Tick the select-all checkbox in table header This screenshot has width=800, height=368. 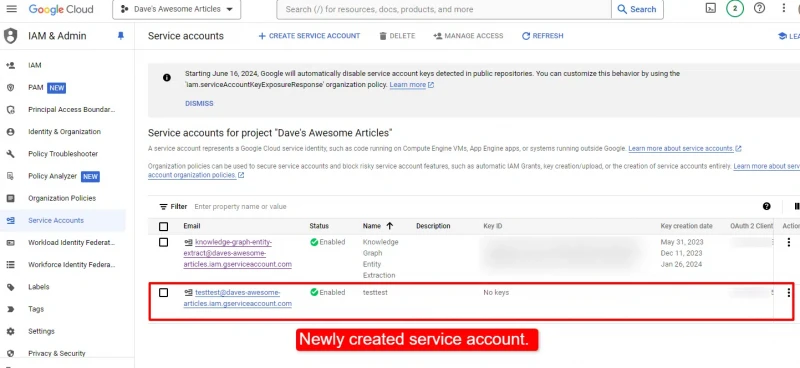(163, 226)
